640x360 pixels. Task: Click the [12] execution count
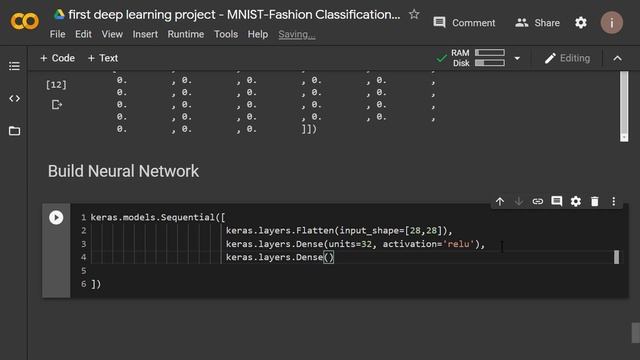(56, 85)
